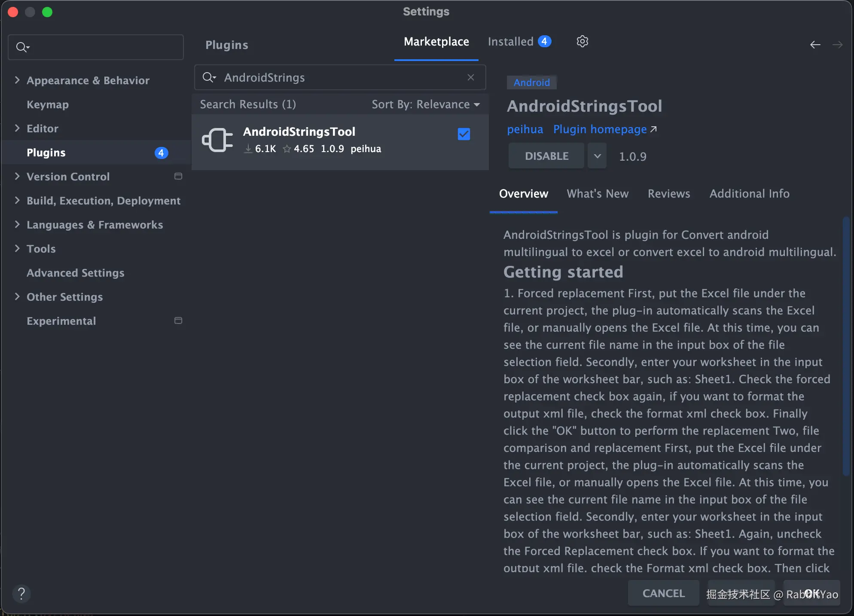The image size is (854, 616).
Task: Click the plugin description scrollbar
Action: (x=845, y=344)
